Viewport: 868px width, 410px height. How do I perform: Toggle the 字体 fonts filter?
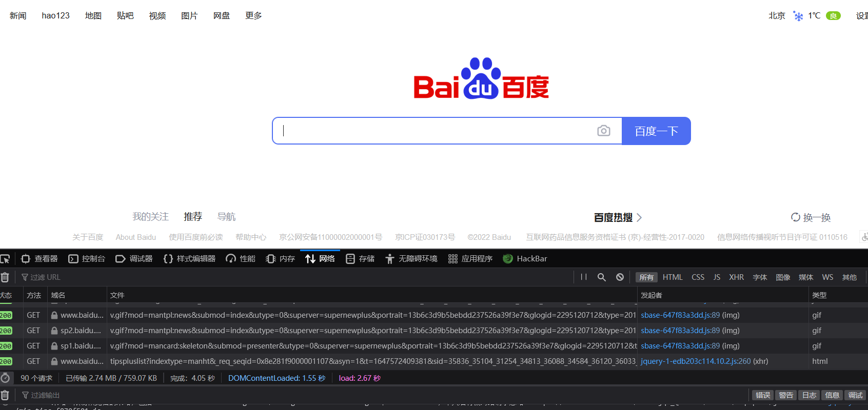(x=760, y=277)
